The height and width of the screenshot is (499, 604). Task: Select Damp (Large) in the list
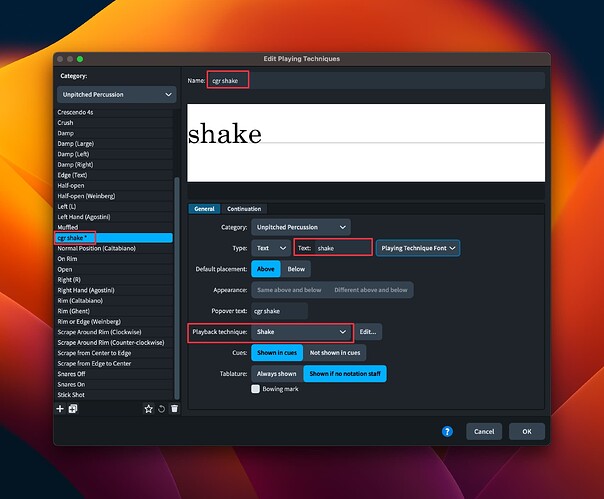pyautogui.click(x=114, y=143)
